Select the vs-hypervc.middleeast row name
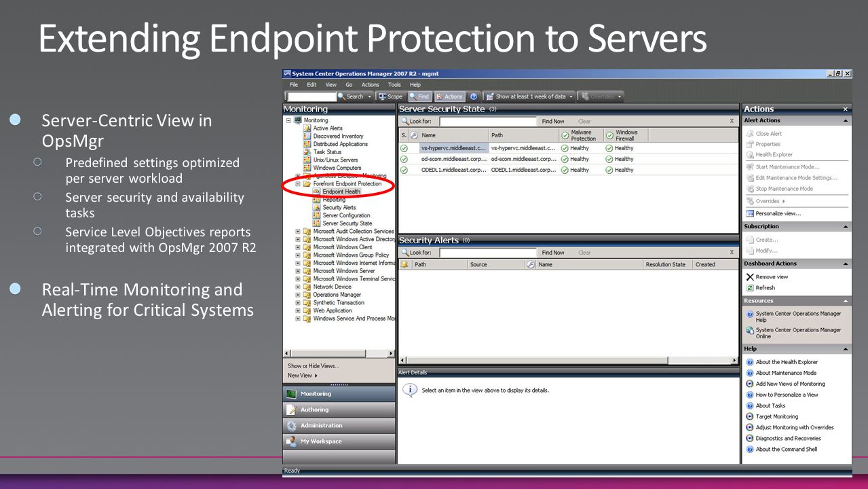This screenshot has height=489, width=868. [x=453, y=148]
